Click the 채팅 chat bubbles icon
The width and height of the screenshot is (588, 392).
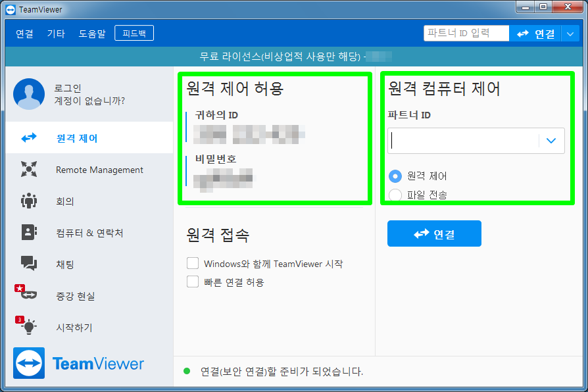29,263
